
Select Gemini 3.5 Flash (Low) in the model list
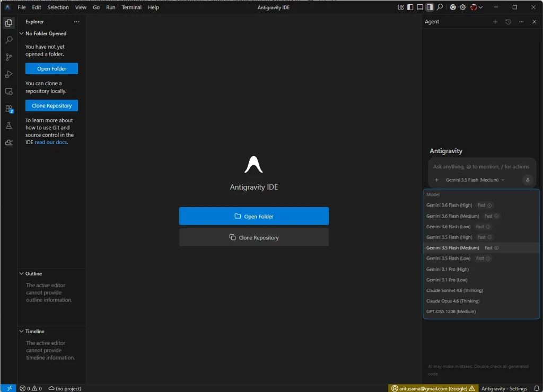tap(481, 259)
